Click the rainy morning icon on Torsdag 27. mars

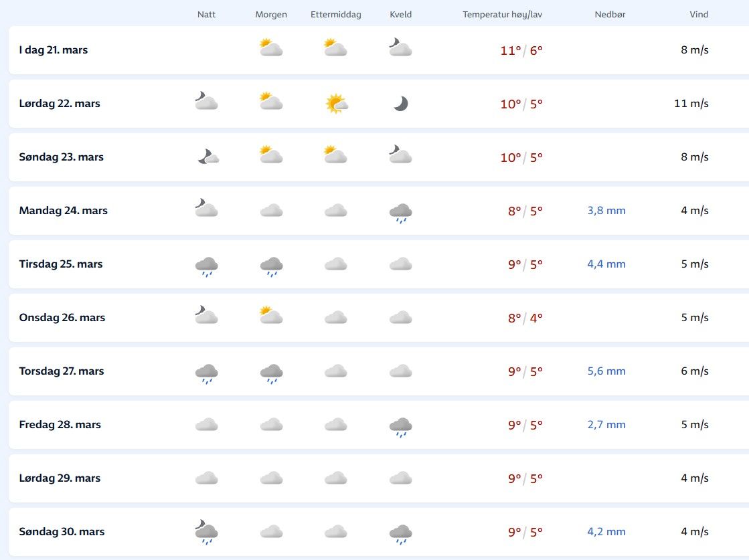point(271,373)
